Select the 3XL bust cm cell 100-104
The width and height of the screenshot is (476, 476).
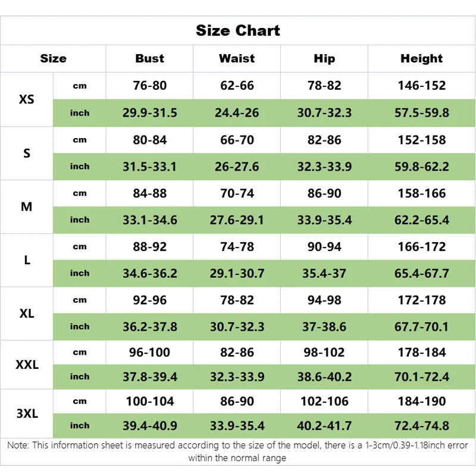150,401
